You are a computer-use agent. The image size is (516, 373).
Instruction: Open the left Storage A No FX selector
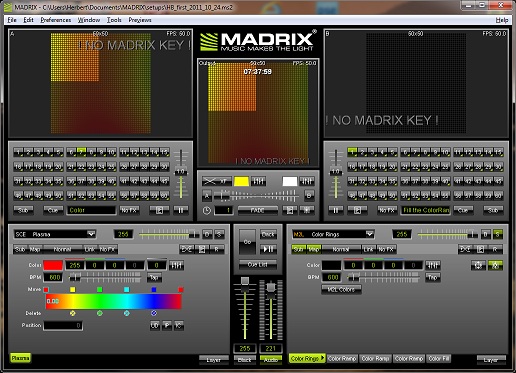129,210
